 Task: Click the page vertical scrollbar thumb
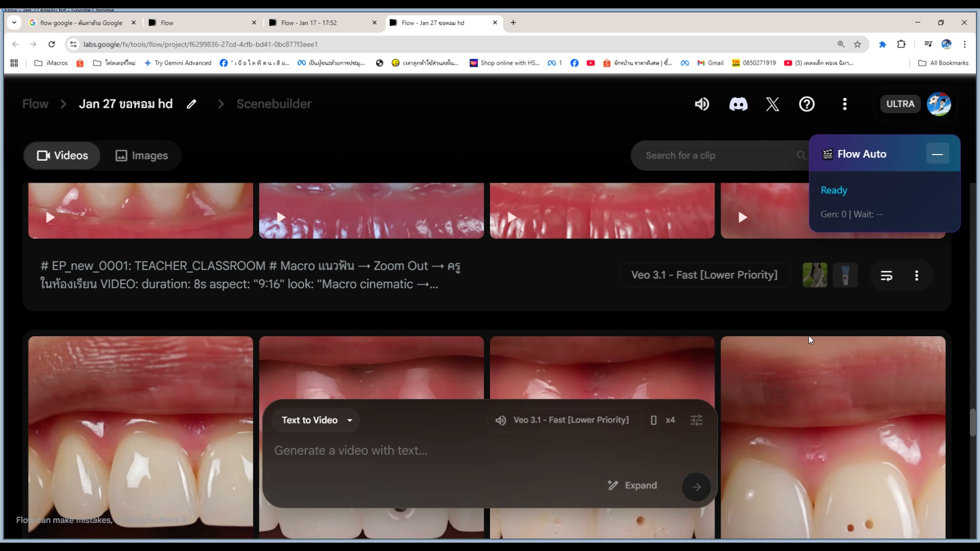[973, 422]
